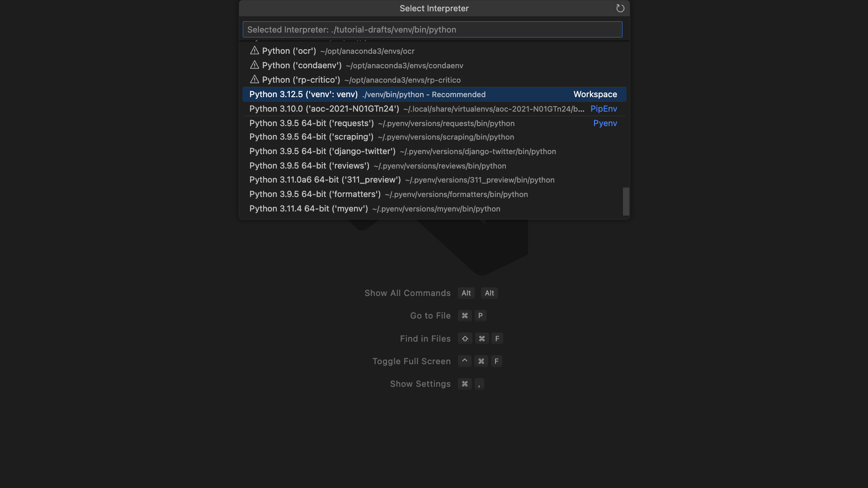Click the list scrollbar thumb
Screen dimensions: 868x488
coord(626,202)
